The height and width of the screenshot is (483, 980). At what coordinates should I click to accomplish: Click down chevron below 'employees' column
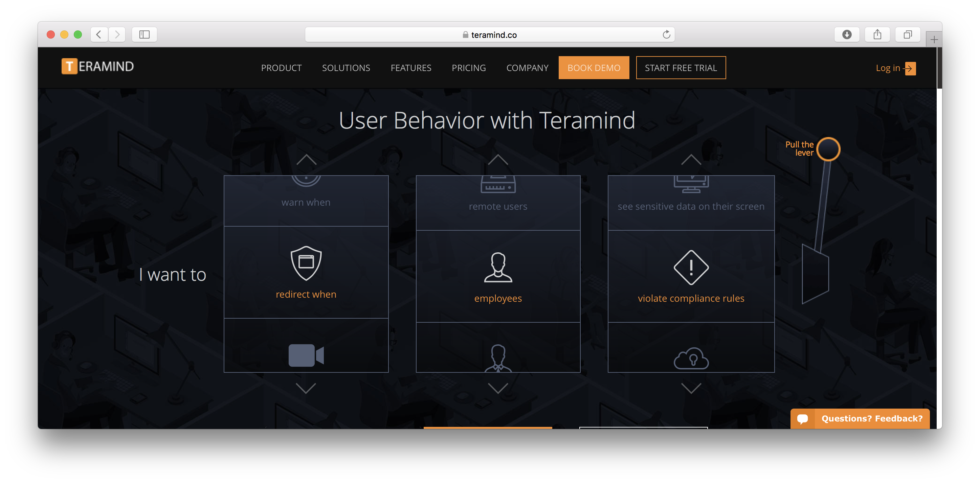(497, 388)
